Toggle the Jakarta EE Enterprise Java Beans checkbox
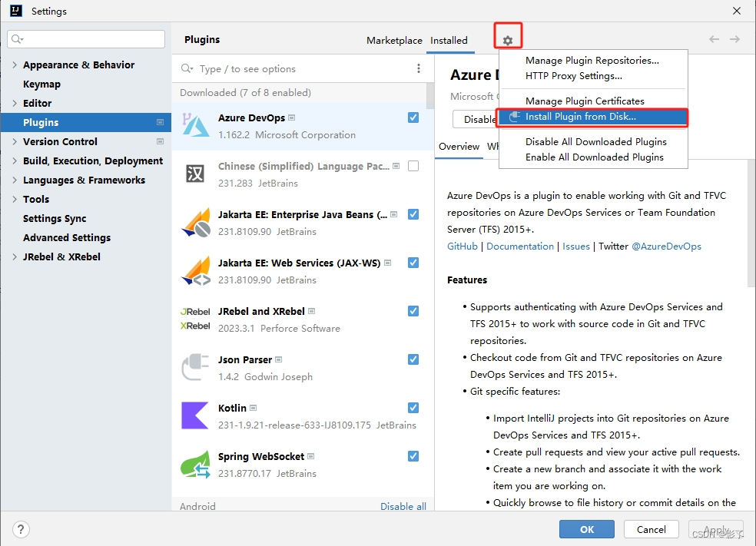Viewport: 756px width, 546px height. tap(413, 214)
